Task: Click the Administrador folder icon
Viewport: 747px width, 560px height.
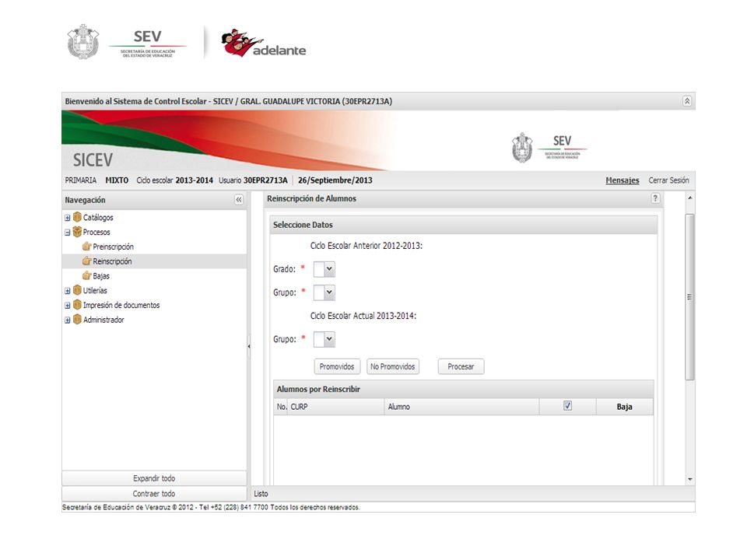Action: [x=77, y=320]
